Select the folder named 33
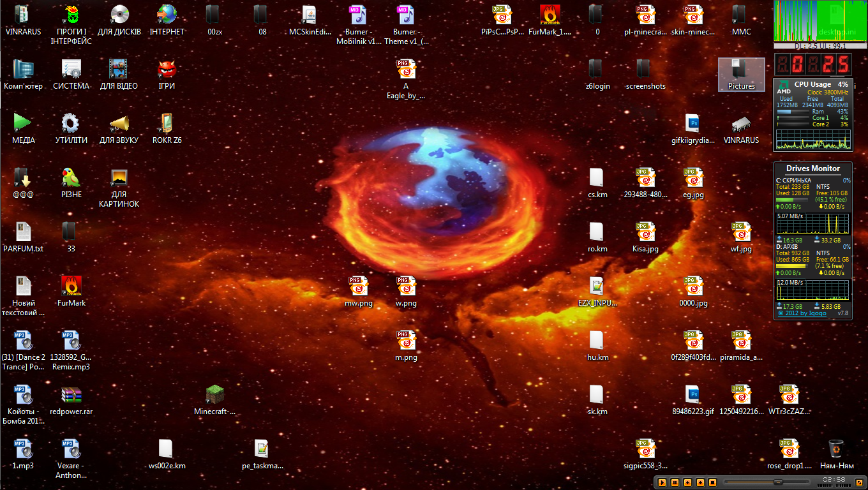The width and height of the screenshot is (868, 490). [71, 237]
